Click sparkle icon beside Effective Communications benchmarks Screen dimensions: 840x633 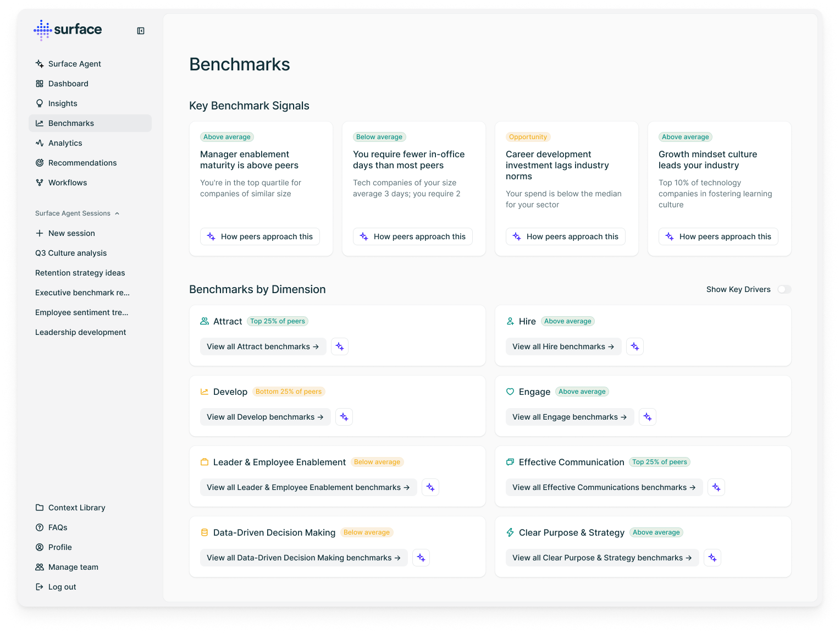[716, 487]
